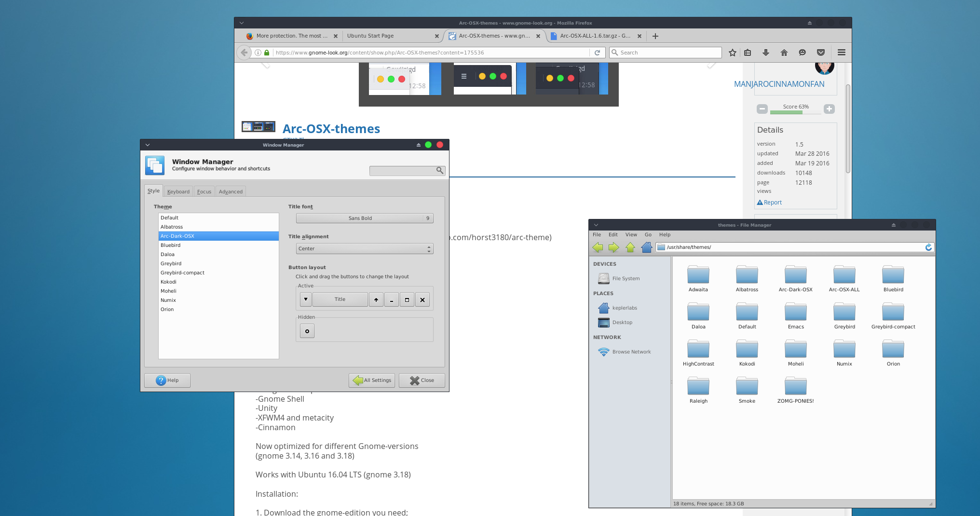Reload the gnome-look page in Firefox
980x516 pixels.
point(597,53)
